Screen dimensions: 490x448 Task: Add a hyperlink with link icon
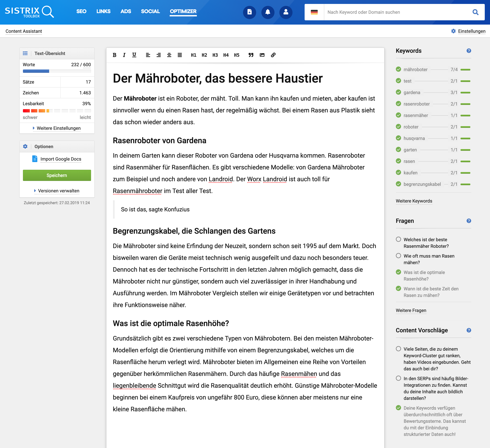tap(273, 55)
